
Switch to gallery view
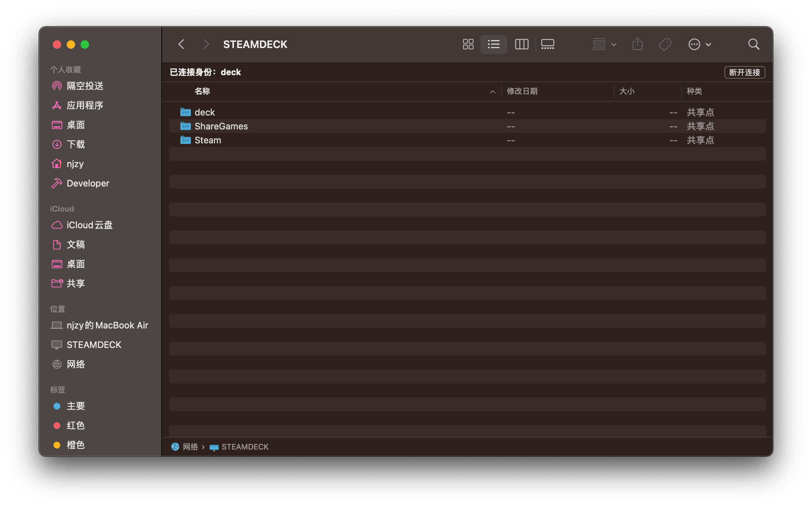[x=547, y=44]
